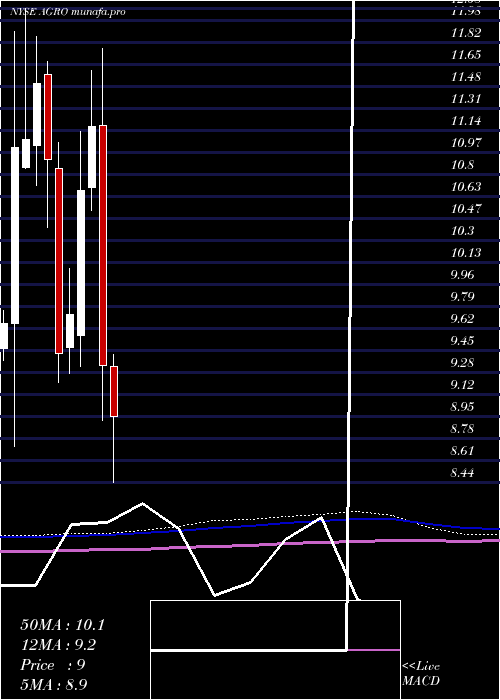Viewport: 500px width, 700px height.
Task: Click the 5MA : 8.9 readout
Action: [x=54, y=684]
